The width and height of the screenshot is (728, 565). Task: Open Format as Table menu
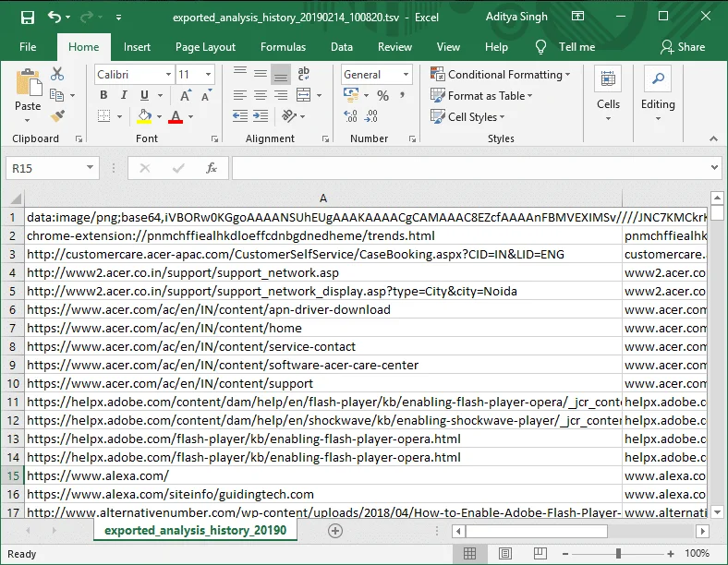[x=481, y=96]
